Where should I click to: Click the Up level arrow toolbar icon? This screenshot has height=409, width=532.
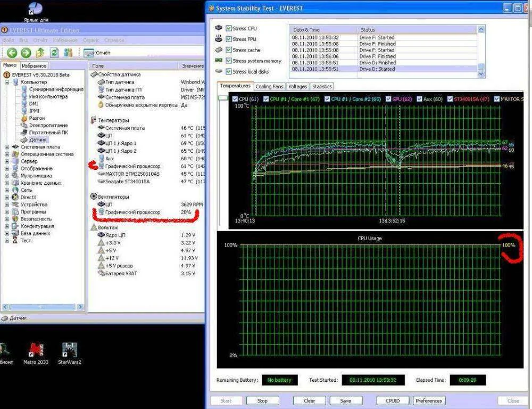[x=40, y=52]
